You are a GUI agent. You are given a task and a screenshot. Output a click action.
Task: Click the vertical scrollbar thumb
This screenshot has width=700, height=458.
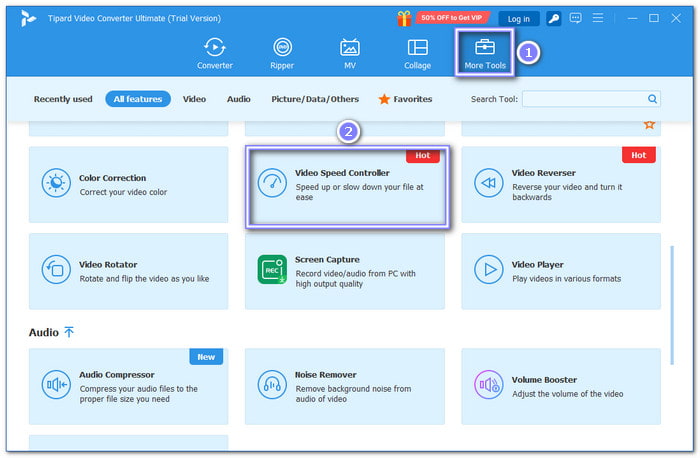coord(672,305)
